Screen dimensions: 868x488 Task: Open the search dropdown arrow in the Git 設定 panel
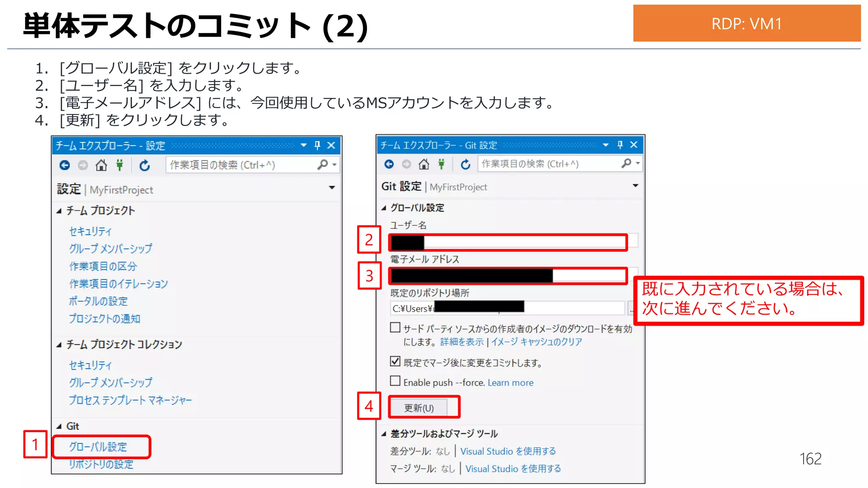638,163
